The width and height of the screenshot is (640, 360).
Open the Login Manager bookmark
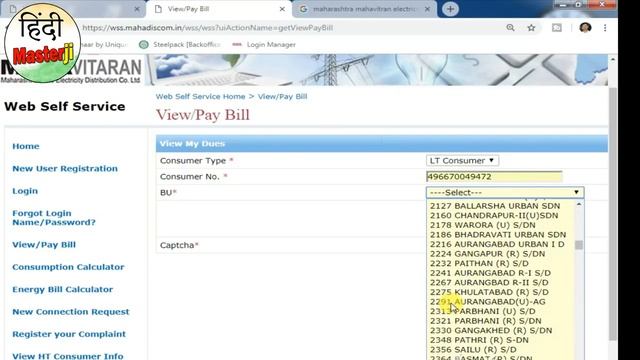click(264, 44)
